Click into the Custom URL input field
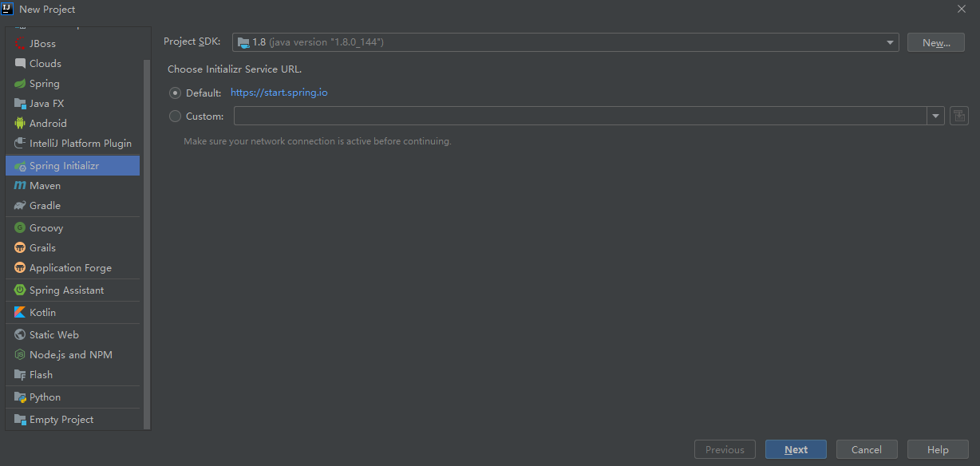Screen dimensions: 980x466 click(x=580, y=116)
